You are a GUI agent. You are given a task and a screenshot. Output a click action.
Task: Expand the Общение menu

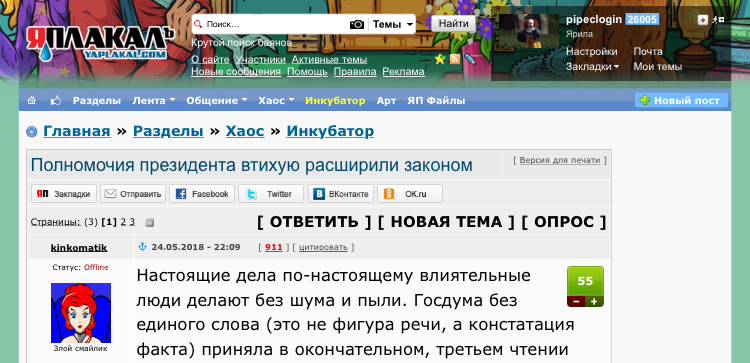[x=217, y=100]
